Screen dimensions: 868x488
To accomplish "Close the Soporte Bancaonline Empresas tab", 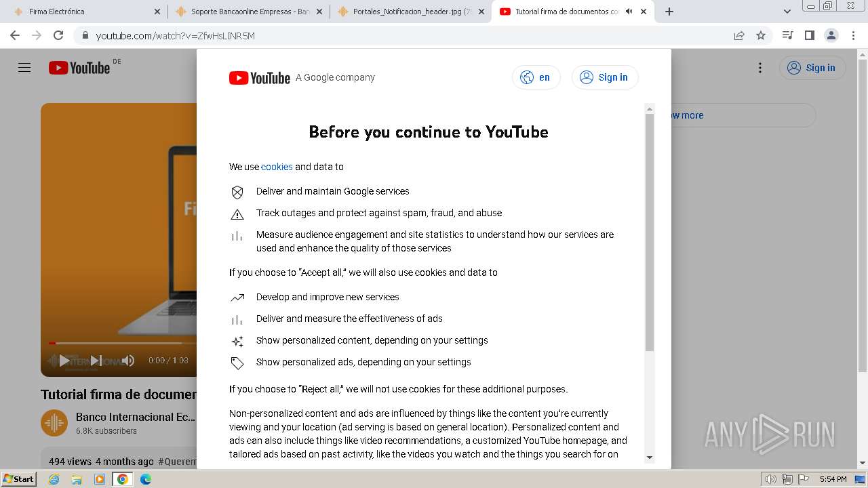I will click(319, 12).
